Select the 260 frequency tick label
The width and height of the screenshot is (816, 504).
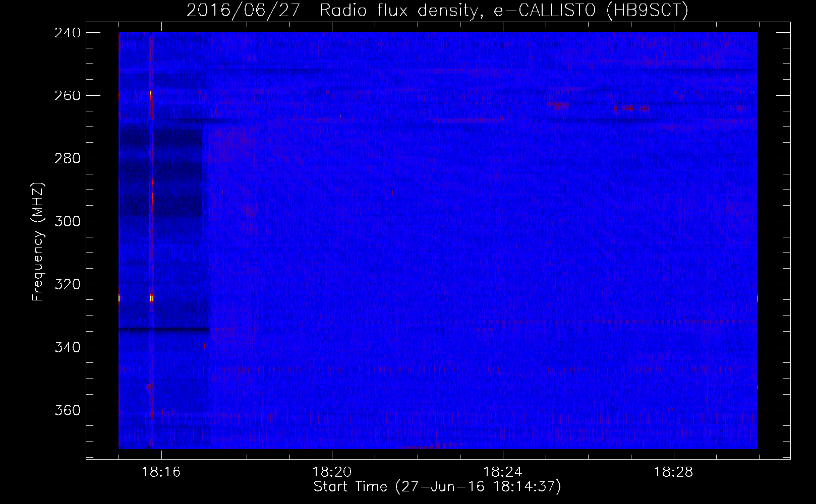68,96
